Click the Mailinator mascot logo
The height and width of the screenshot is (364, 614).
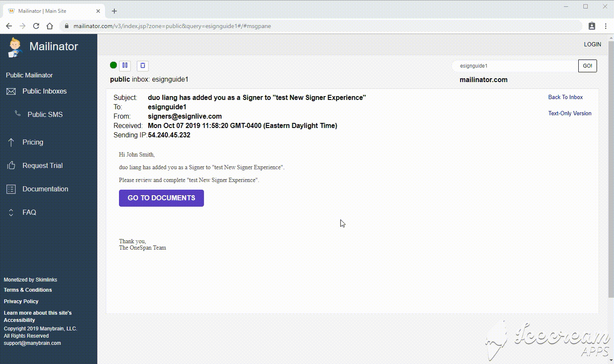[15, 47]
